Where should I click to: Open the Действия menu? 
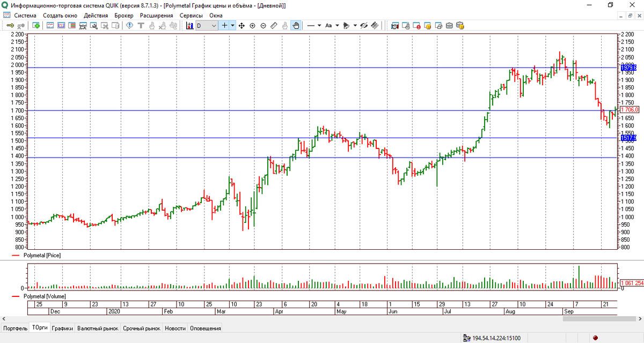[96, 16]
